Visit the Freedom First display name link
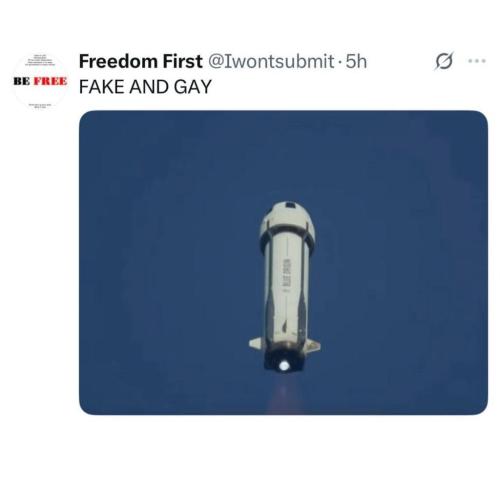 tap(141, 61)
